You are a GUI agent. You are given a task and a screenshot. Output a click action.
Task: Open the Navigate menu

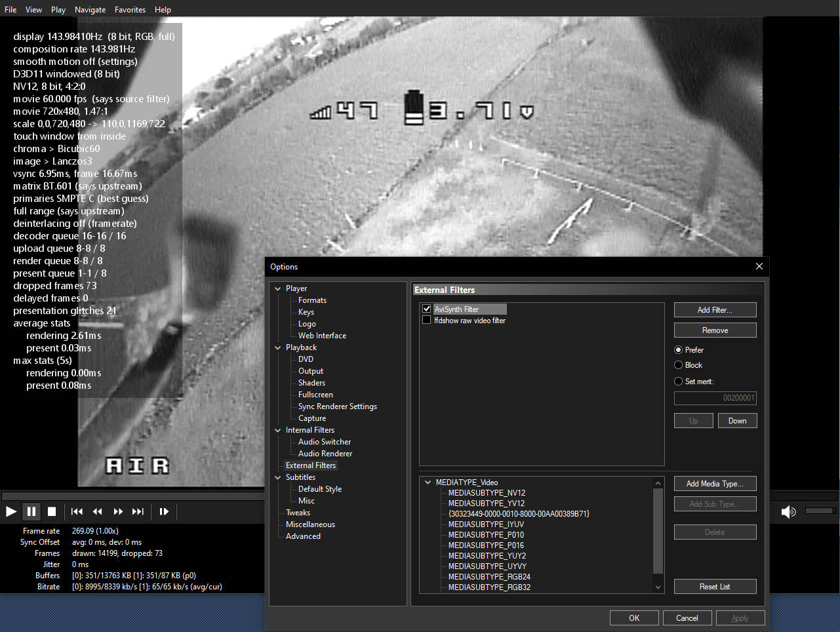(90, 10)
